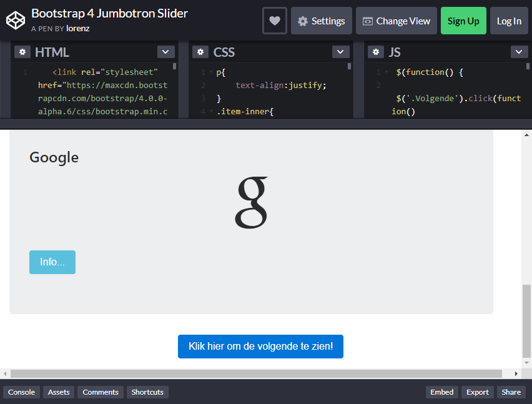This screenshot has width=532, height=404.
Task: Click the gear icon in the Settings button
Action: [303, 21]
